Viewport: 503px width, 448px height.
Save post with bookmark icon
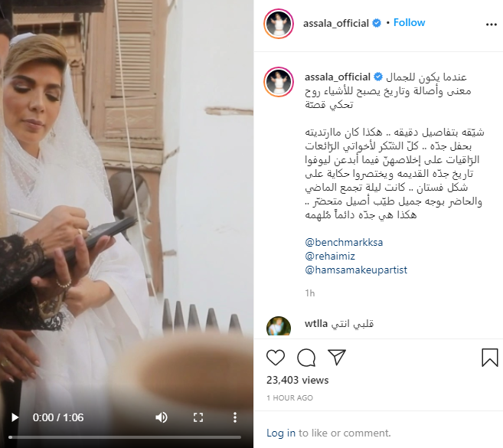click(x=490, y=358)
